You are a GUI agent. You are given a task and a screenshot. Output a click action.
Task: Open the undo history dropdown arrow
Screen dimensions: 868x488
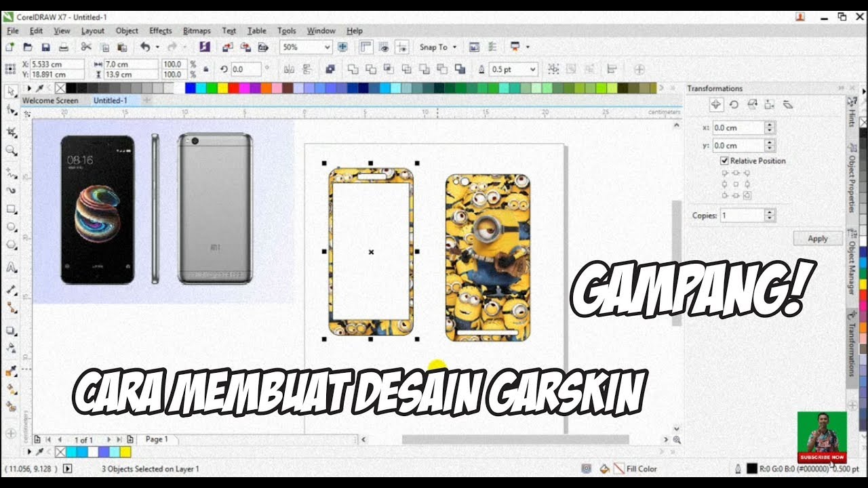157,47
